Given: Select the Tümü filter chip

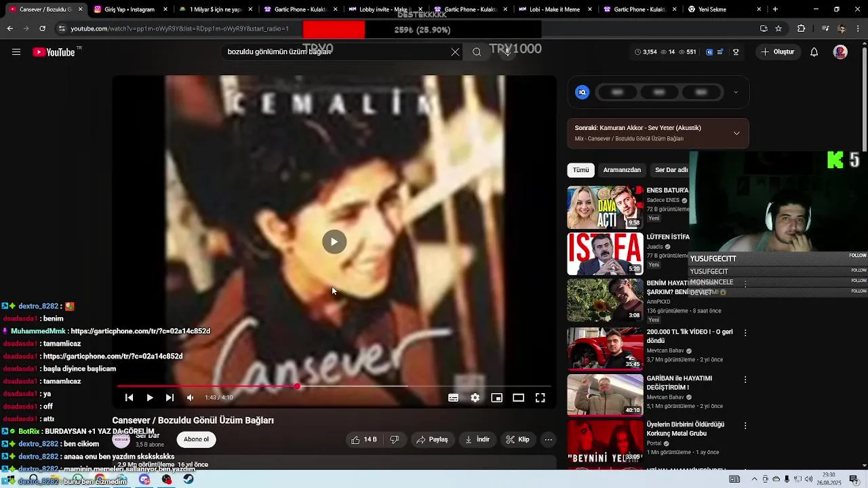Looking at the screenshot, I should pyautogui.click(x=581, y=170).
